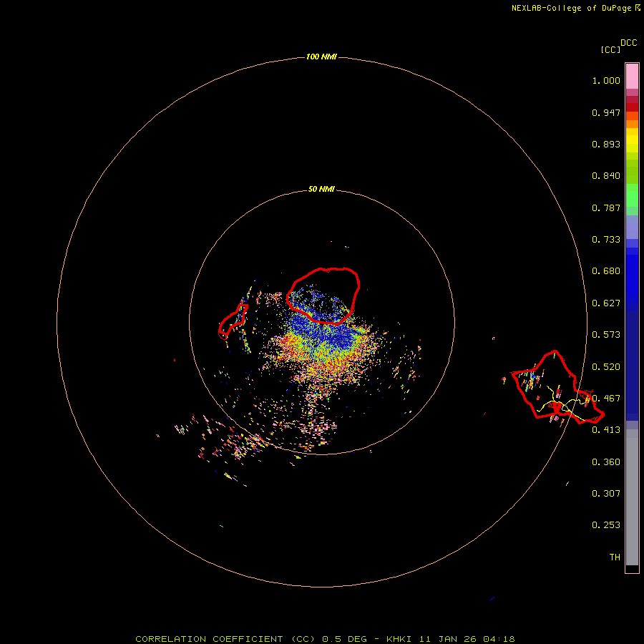Click the KHKI radar site identifier
Image resolution: width=644 pixels, height=644 pixels.
(x=399, y=639)
